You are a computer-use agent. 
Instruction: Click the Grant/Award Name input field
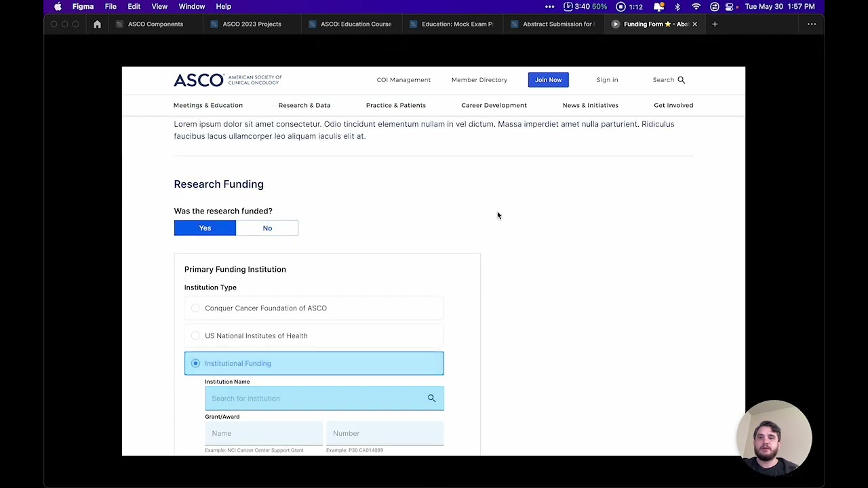pos(264,433)
